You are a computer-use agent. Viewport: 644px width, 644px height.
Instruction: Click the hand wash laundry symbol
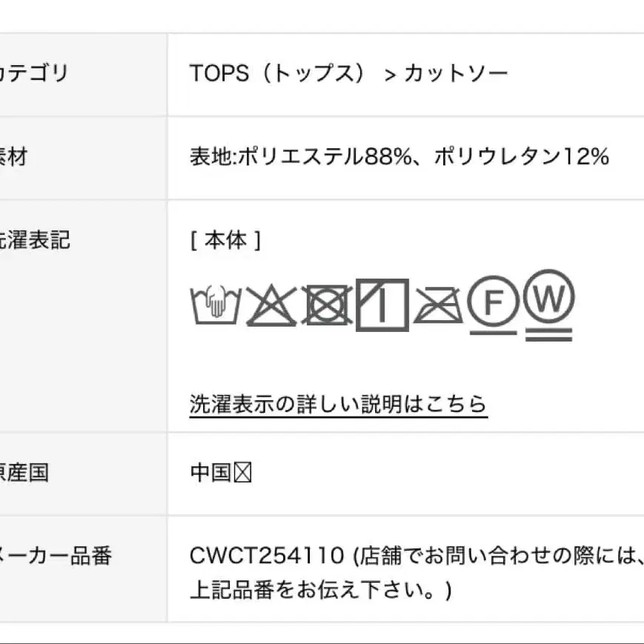216,304
